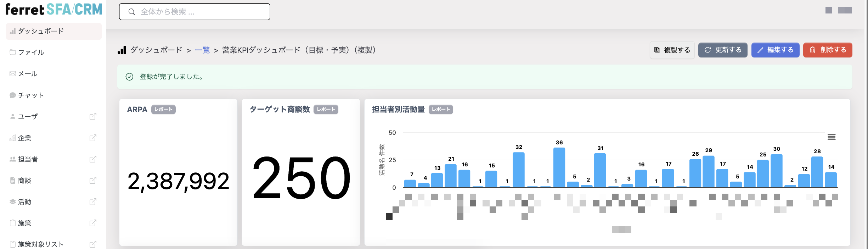Click the レポート badge next to ARPA

[x=163, y=110]
